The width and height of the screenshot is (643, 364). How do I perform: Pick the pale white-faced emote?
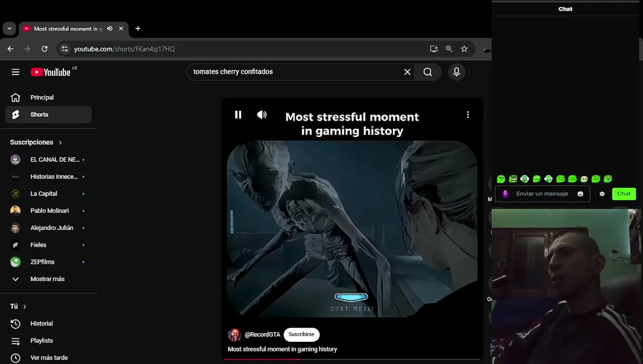tap(584, 179)
